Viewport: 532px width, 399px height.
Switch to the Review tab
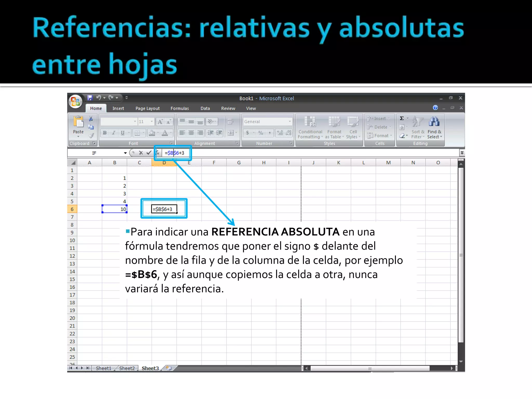tap(228, 108)
